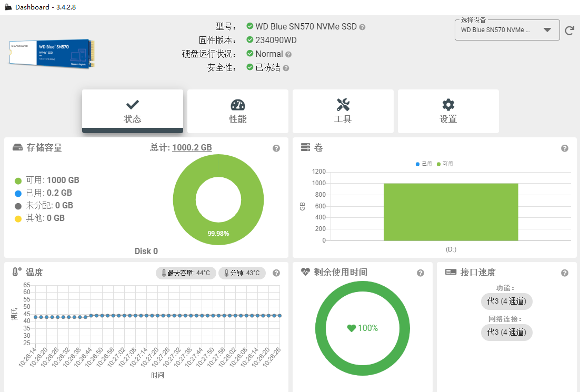Toggle 已用 legend in volume chart

pos(424,164)
